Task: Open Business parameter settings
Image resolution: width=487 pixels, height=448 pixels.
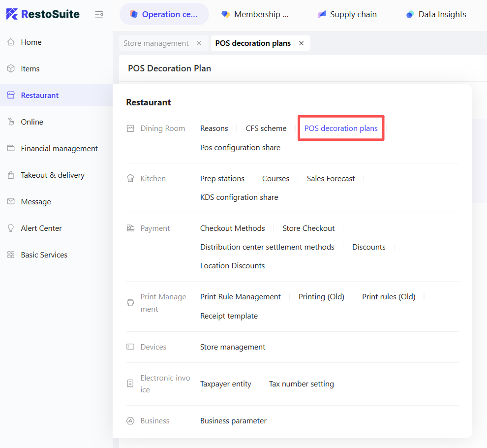Action: [x=233, y=421]
